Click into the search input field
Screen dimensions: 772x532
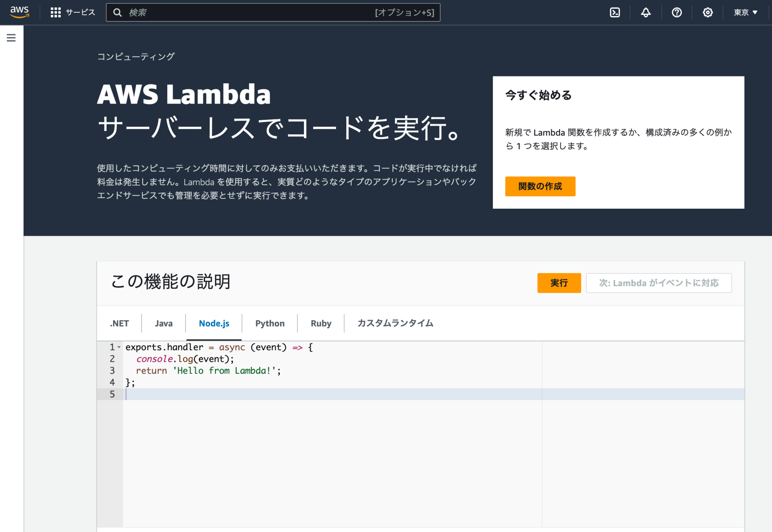[x=264, y=12]
